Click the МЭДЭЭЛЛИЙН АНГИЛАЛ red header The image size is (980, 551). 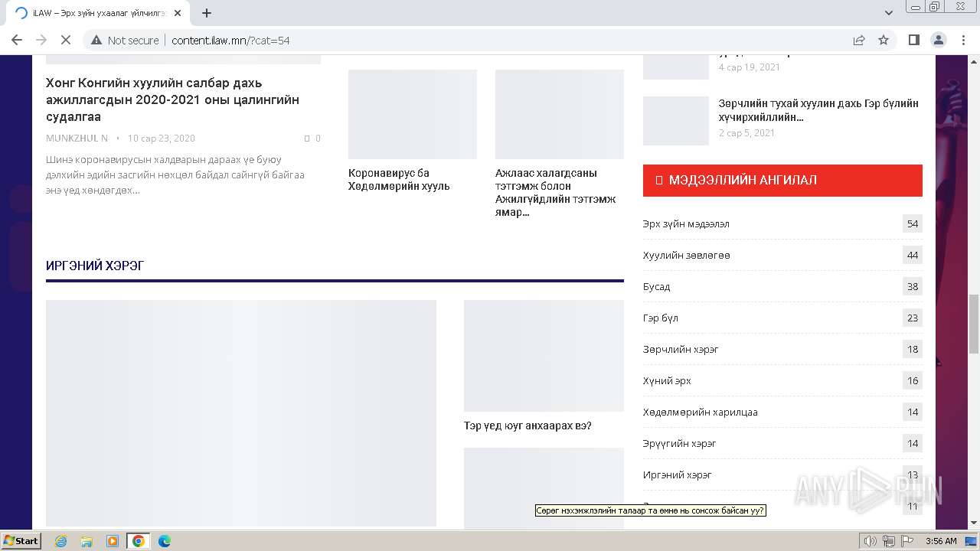pyautogui.click(x=782, y=181)
